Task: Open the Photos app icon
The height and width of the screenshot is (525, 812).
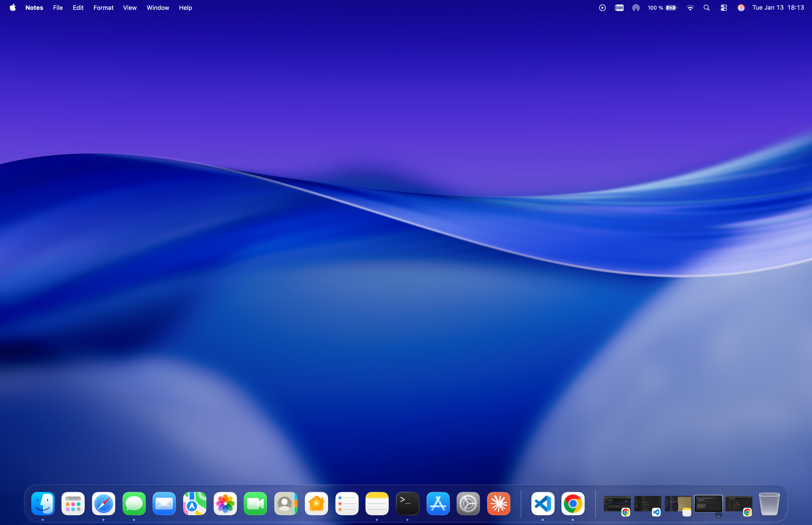Action: (225, 503)
